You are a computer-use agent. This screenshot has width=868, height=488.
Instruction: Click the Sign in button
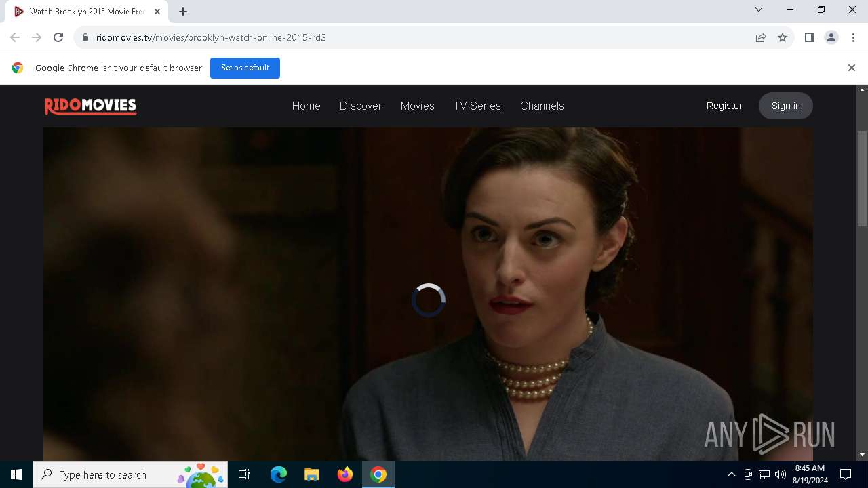(x=786, y=106)
